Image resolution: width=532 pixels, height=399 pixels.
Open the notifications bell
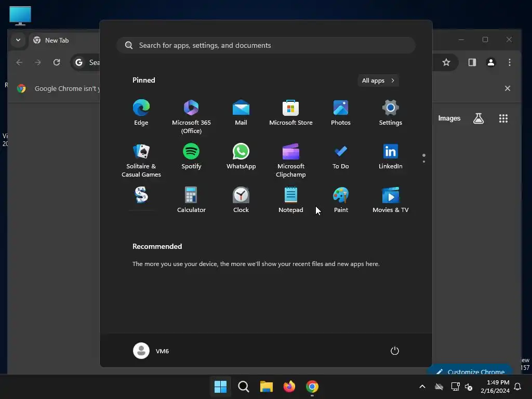[x=518, y=387]
